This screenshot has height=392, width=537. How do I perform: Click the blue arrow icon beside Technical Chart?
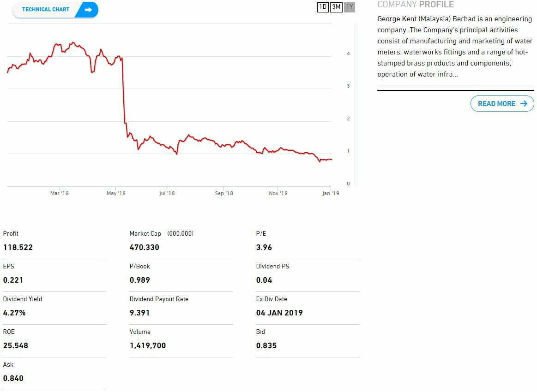click(88, 10)
